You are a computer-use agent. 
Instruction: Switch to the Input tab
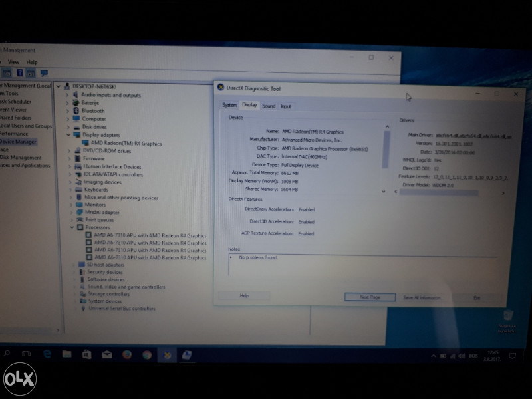click(286, 106)
